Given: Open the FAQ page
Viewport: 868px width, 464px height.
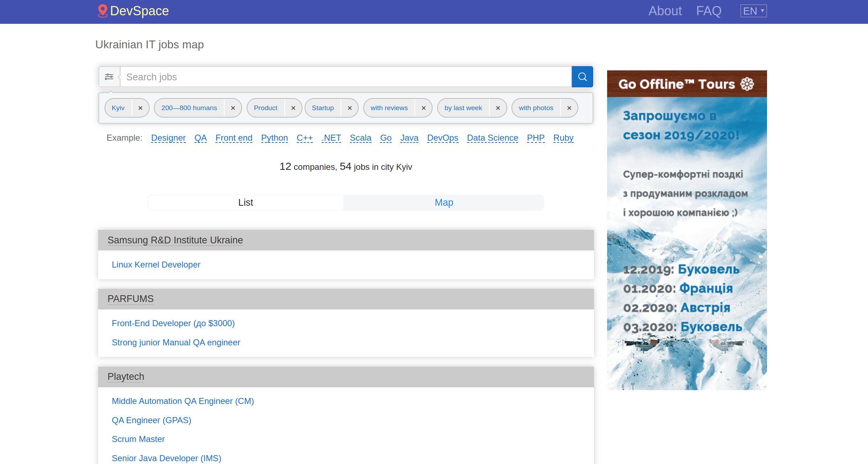Looking at the screenshot, I should [708, 11].
